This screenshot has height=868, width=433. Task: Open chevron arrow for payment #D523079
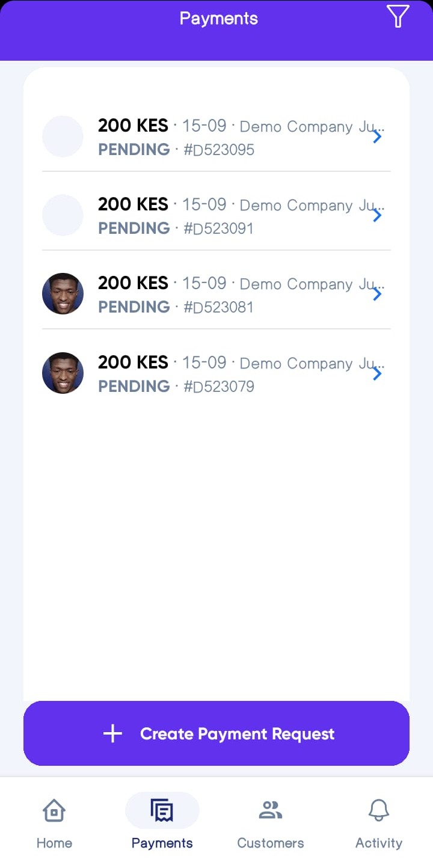tap(377, 373)
